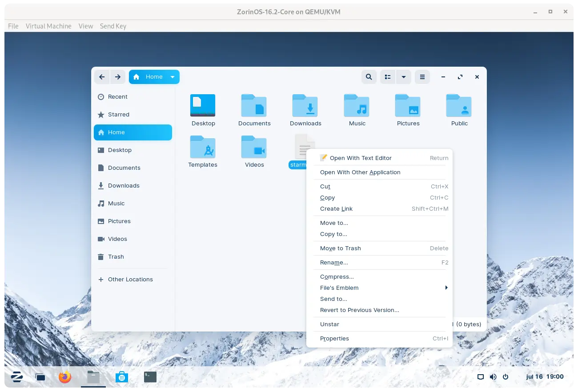Image resolution: width=578 pixels, height=392 pixels.
Task: Go back with the left arrow button
Action: click(x=102, y=77)
